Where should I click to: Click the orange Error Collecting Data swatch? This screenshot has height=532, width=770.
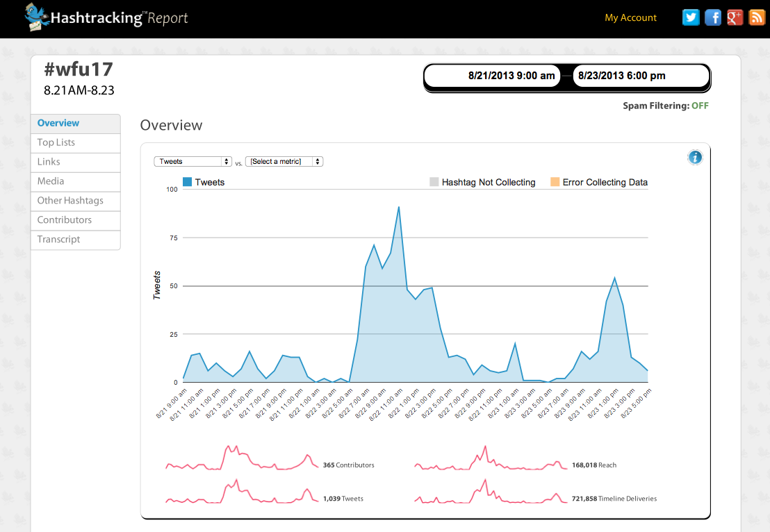(555, 183)
